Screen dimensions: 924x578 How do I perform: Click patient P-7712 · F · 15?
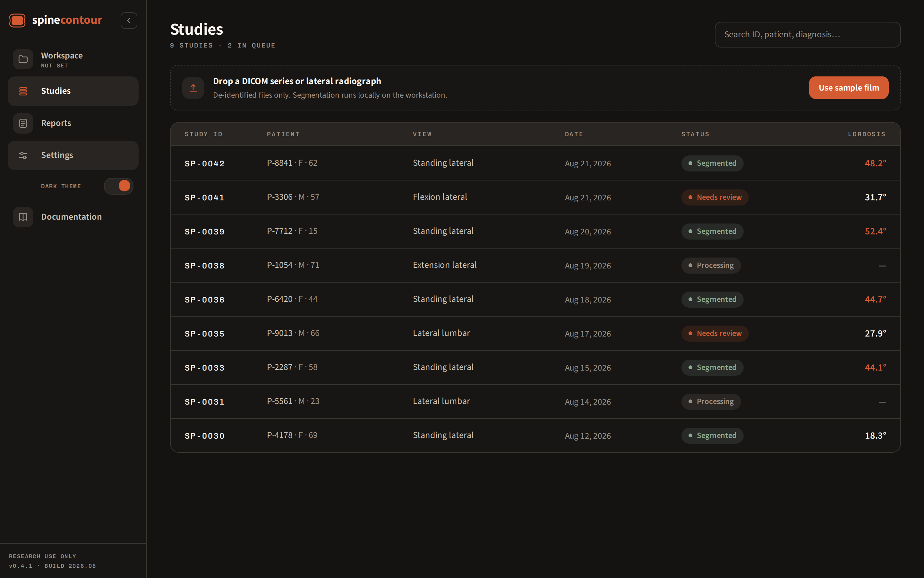pyautogui.click(x=292, y=231)
